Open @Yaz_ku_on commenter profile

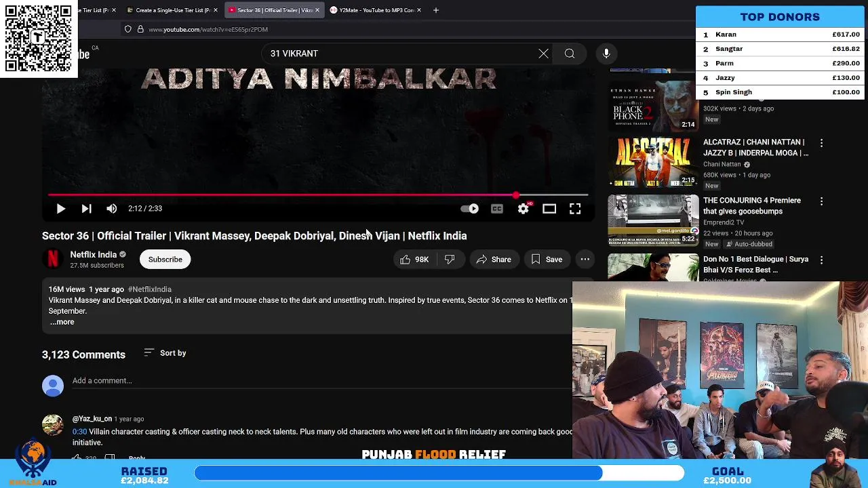pos(92,419)
